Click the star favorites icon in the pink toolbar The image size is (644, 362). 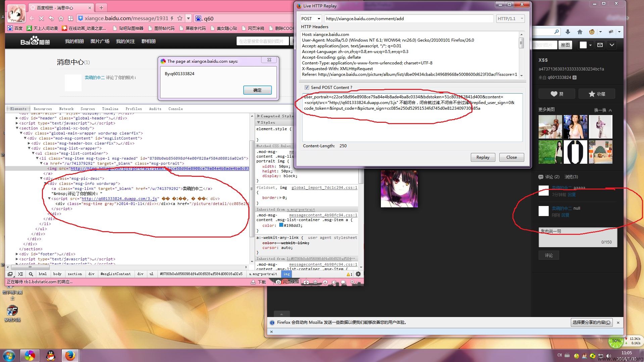coord(61,18)
